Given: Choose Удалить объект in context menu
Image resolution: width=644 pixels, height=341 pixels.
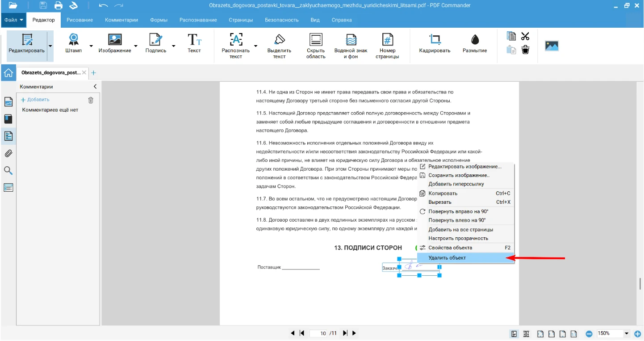Looking at the screenshot, I should coord(447,258).
